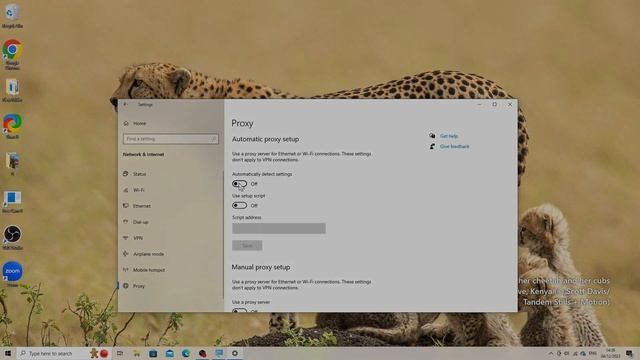Click the Status globe icon in sidebar
This screenshot has height=360, width=640.
(x=126, y=174)
